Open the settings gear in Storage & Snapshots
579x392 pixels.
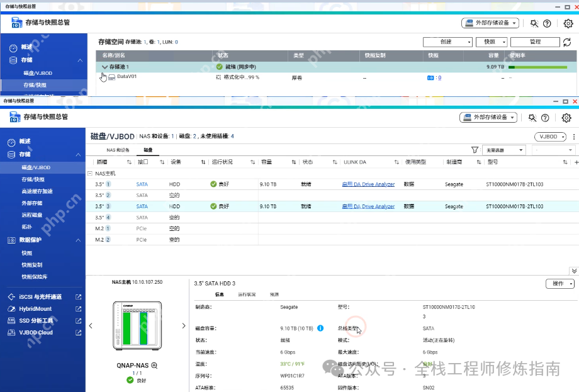coord(566,118)
